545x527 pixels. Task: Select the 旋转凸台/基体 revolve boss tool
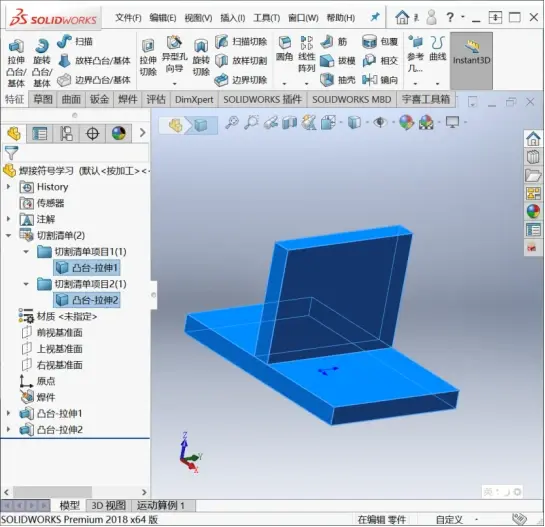[42, 63]
